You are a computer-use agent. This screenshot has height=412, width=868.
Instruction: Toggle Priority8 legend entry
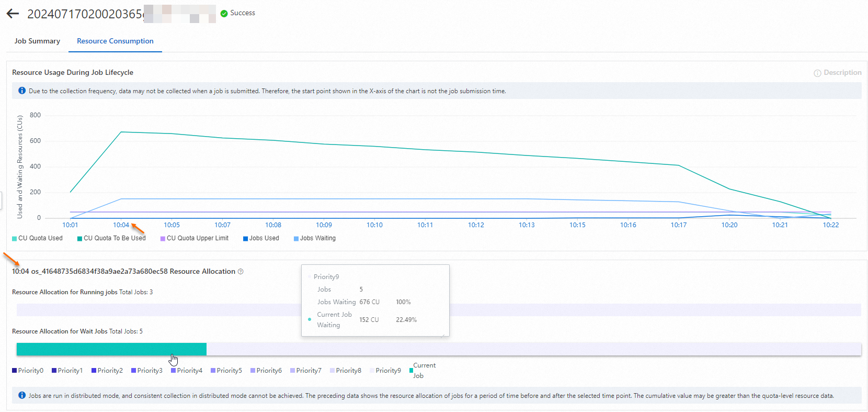click(346, 371)
